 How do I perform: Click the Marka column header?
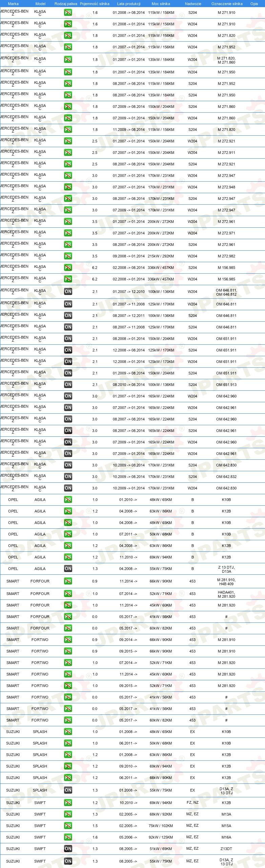click(13, 4)
